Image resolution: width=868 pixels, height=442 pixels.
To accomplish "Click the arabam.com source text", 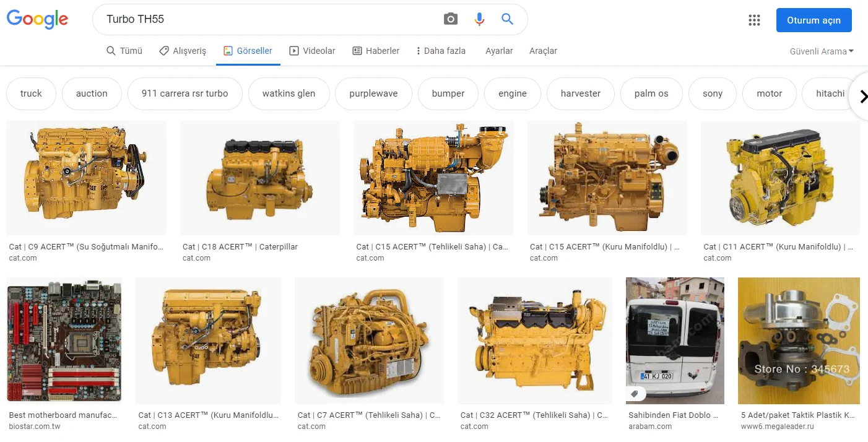I will [x=650, y=426].
